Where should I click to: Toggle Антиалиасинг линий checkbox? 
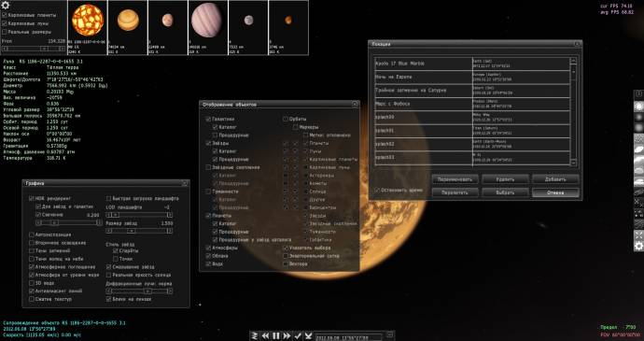click(x=32, y=291)
